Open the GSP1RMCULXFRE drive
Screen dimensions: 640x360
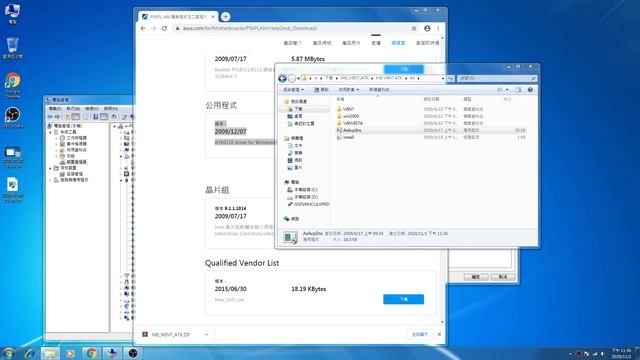click(x=308, y=204)
